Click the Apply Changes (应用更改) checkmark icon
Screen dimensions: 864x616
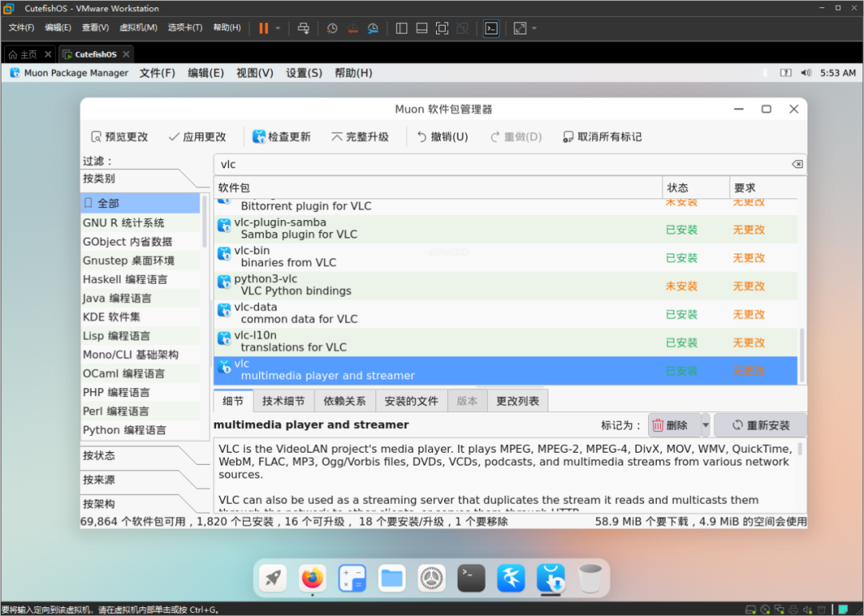pos(174,137)
